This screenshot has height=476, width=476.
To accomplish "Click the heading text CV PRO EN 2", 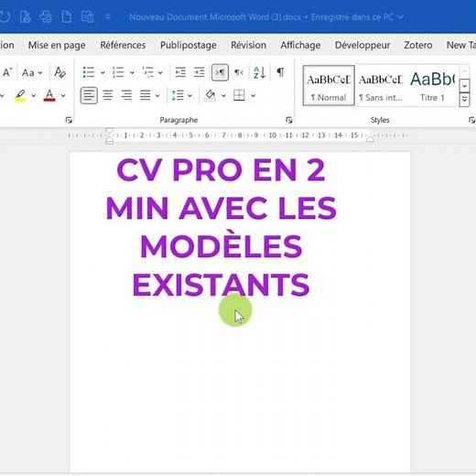I will coord(221,169).
